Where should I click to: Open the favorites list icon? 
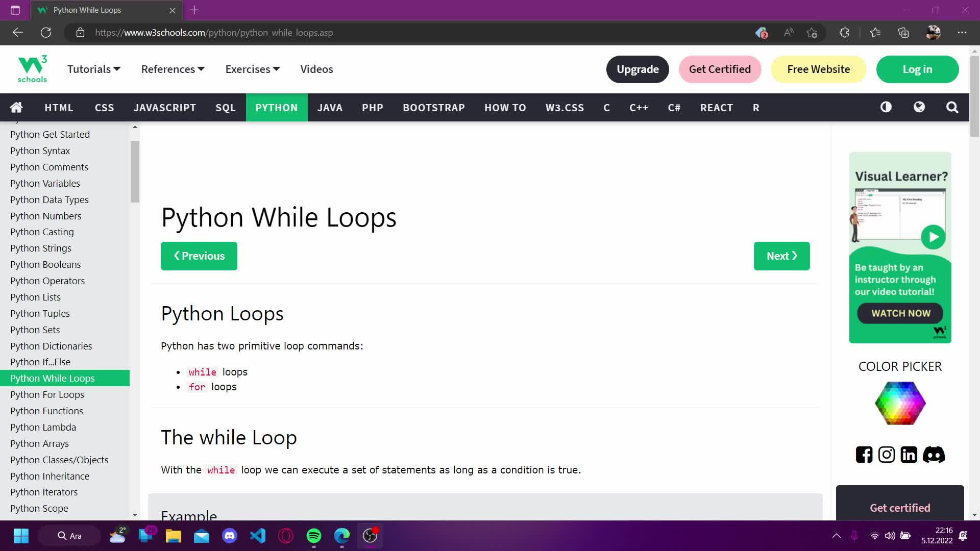pyautogui.click(x=875, y=33)
